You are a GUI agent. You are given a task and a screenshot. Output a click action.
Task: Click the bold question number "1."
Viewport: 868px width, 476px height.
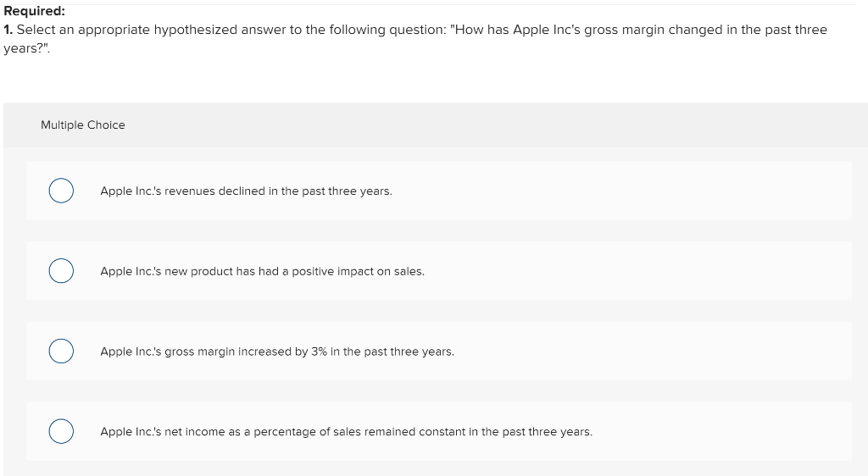(x=8, y=30)
